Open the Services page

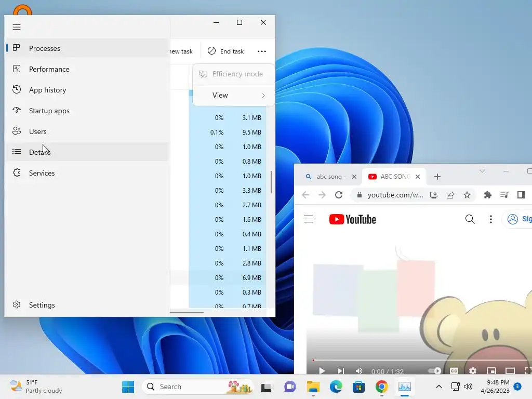(87, 173)
